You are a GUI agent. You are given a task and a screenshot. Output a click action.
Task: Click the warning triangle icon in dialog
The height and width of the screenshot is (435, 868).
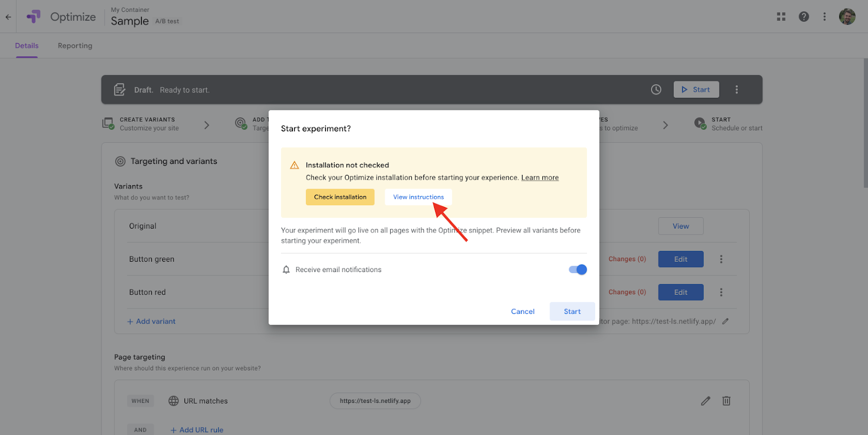click(x=295, y=165)
